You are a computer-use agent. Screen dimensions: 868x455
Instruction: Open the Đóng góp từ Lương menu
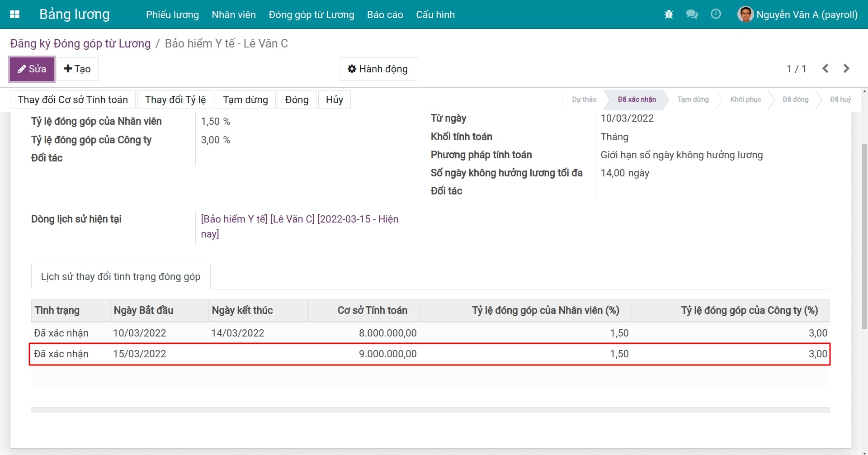pos(311,14)
